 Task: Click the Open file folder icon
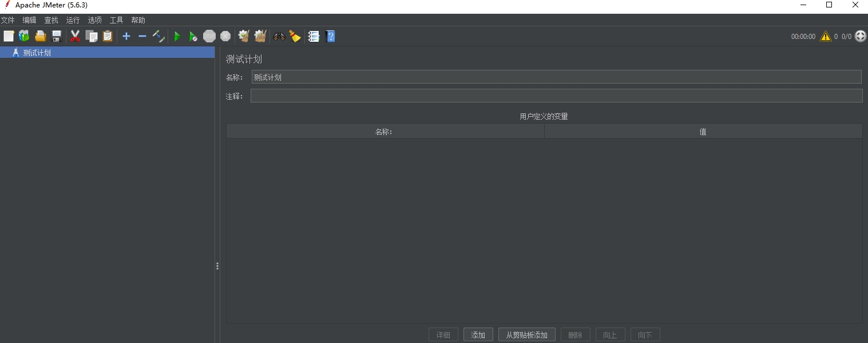tap(40, 36)
